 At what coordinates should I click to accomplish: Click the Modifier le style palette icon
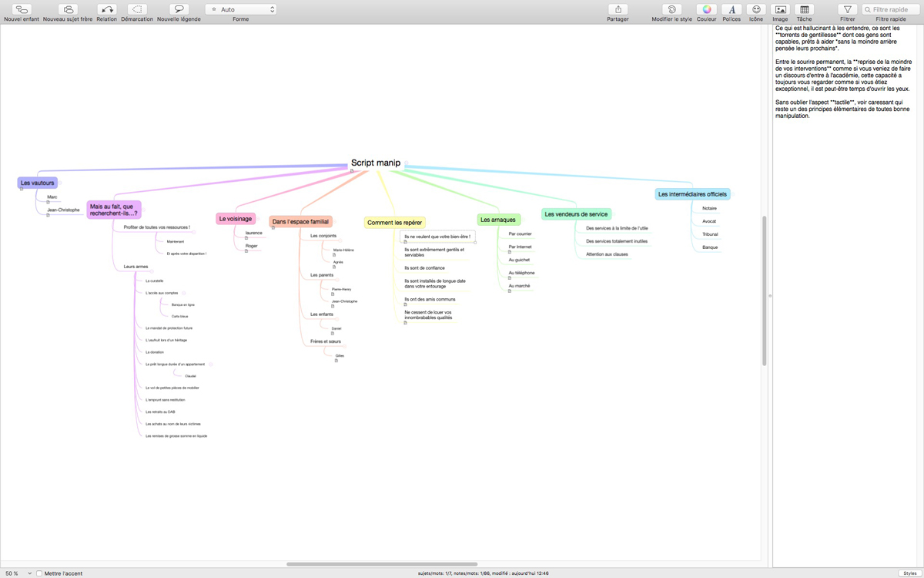click(x=671, y=9)
